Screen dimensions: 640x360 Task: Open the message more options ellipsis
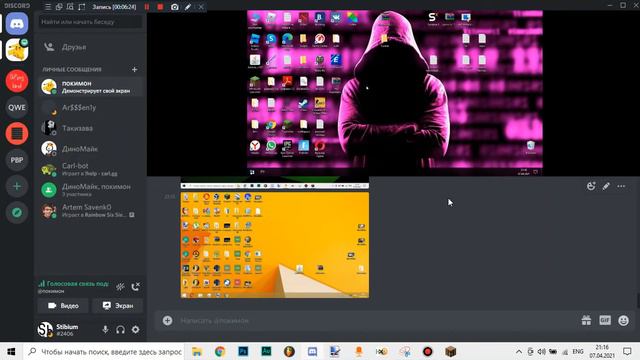(x=621, y=186)
